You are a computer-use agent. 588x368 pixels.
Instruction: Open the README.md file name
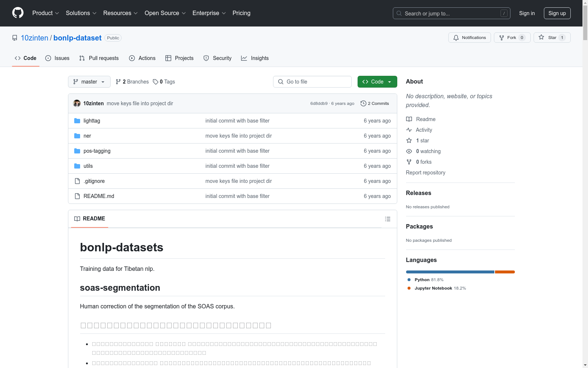coord(99,196)
